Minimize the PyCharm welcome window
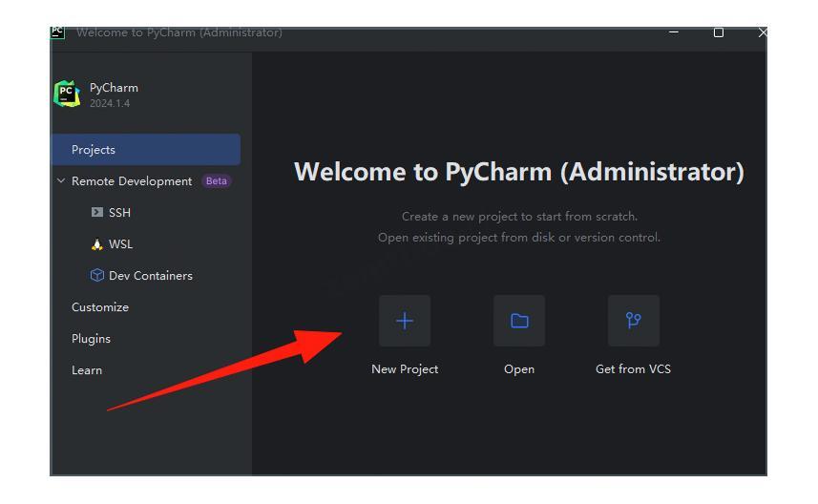818x504 pixels. 674,32
